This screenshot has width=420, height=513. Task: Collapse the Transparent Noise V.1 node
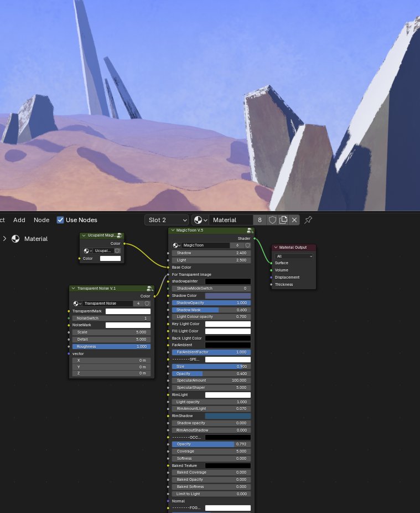tap(73, 288)
